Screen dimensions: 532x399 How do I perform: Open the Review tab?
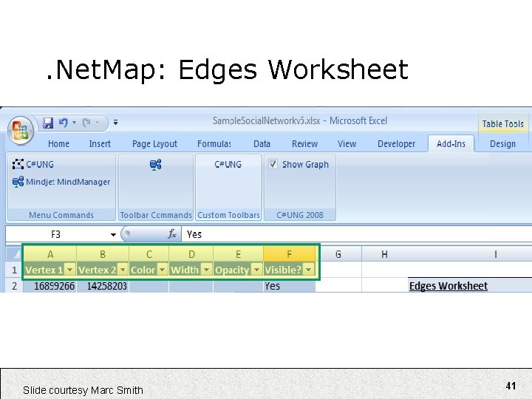tap(304, 144)
